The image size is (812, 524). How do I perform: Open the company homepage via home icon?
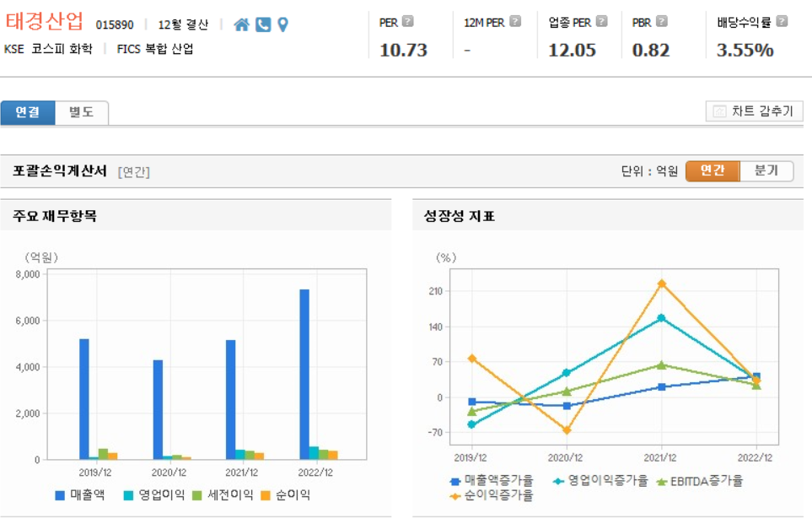[241, 24]
